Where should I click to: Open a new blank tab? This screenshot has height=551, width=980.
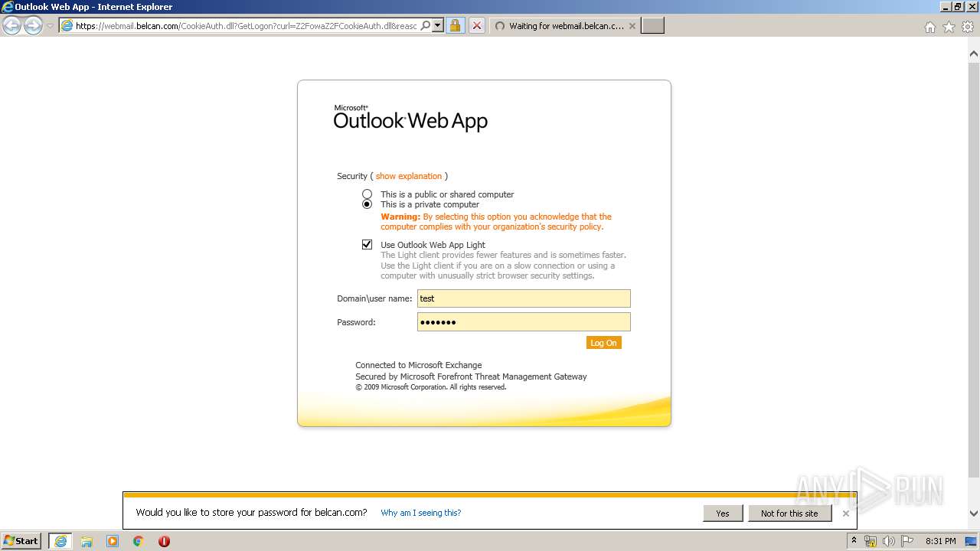coord(652,25)
